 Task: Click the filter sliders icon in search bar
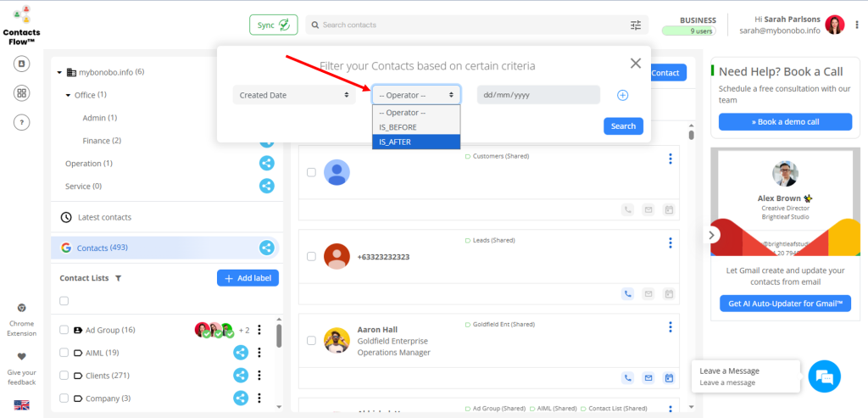[636, 25]
